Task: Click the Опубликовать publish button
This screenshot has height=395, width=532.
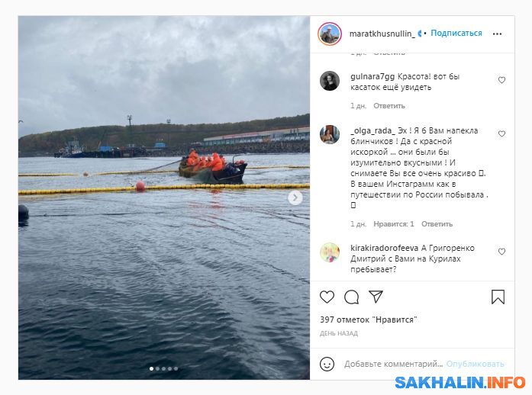Action: pyautogui.click(x=475, y=364)
